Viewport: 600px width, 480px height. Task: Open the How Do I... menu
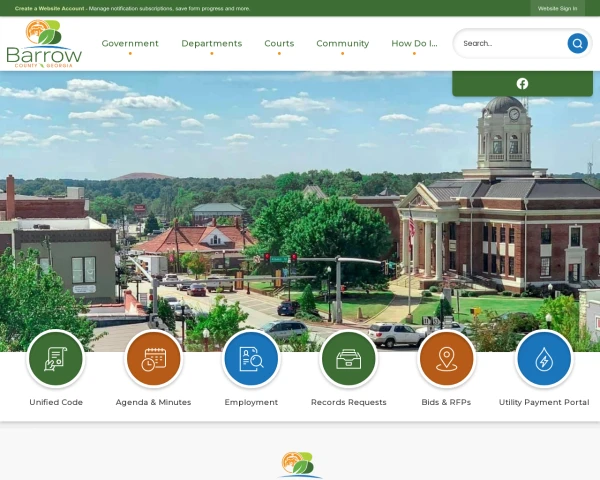click(x=414, y=44)
